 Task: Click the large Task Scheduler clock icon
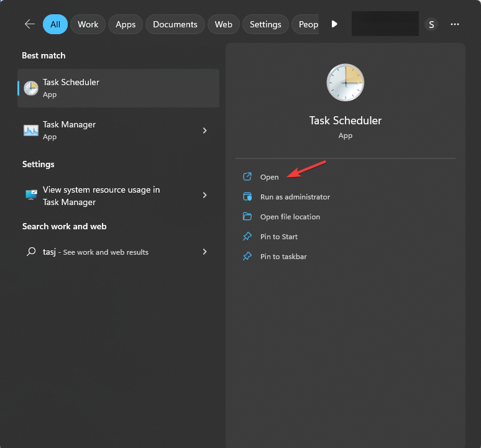pyautogui.click(x=346, y=83)
